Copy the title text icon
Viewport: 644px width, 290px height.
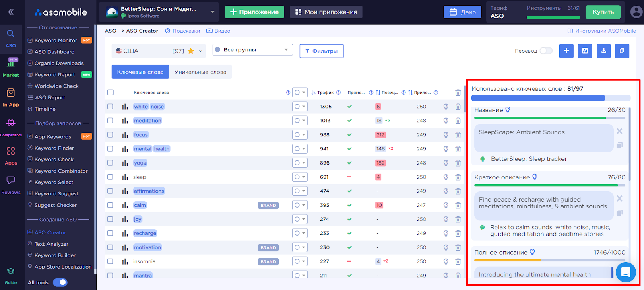619,145
